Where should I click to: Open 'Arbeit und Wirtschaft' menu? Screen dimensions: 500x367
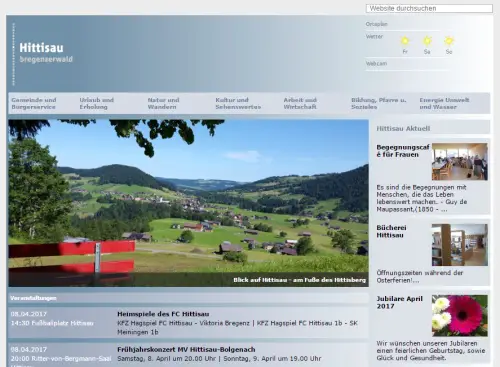pos(300,103)
